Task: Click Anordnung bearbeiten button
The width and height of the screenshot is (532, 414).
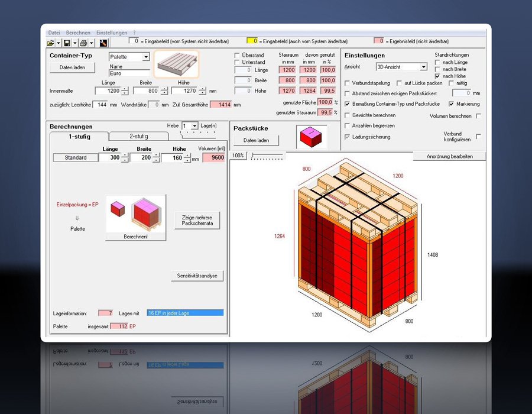Action: coord(450,157)
